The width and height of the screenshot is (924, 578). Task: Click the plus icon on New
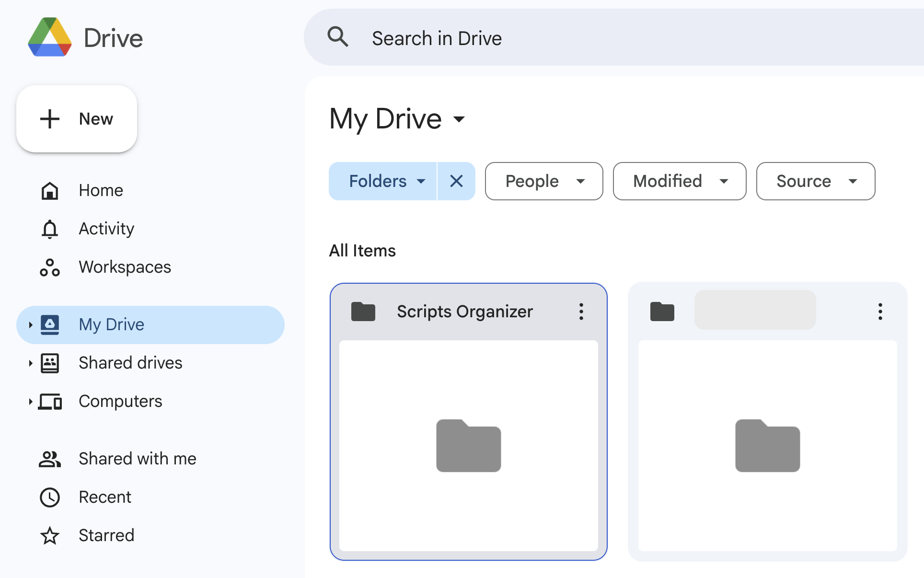(50, 119)
